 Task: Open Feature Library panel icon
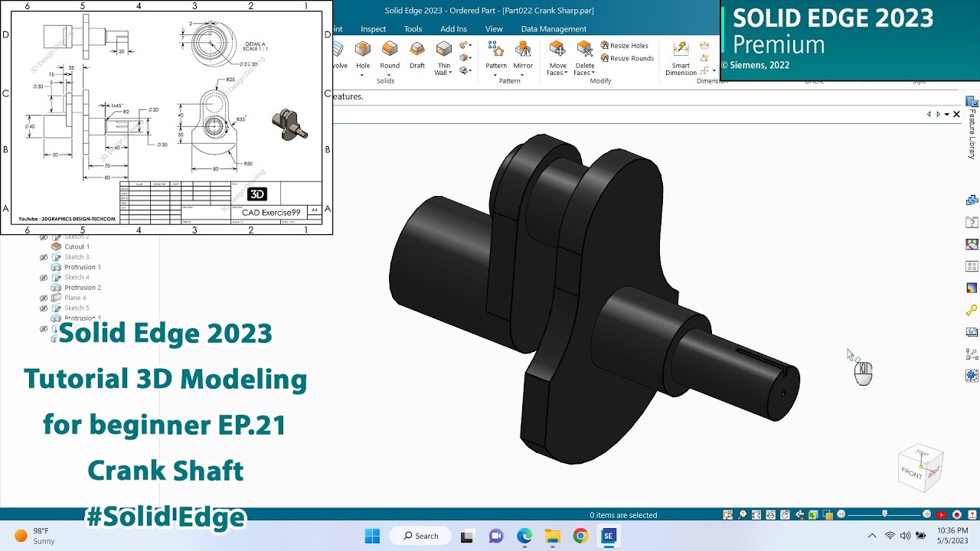coord(972,103)
